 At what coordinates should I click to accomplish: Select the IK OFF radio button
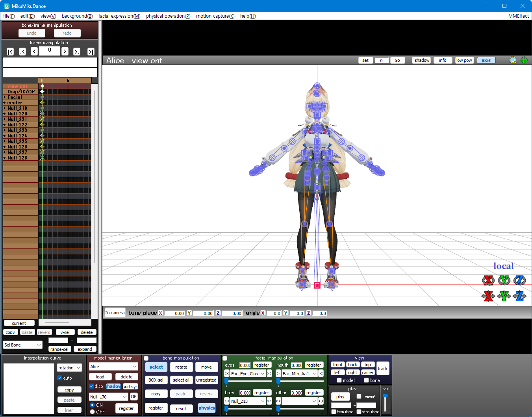click(x=92, y=412)
